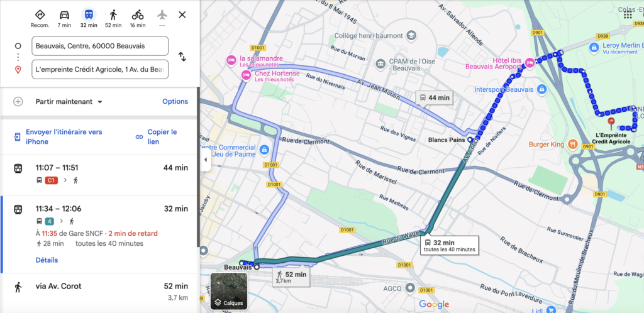Screen dimensions: 644x313
Task: Open route Options
Action: (175, 101)
